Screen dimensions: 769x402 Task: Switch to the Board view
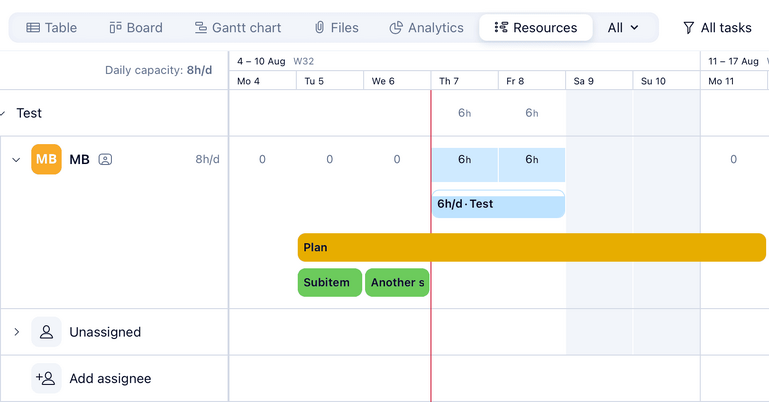coord(135,28)
